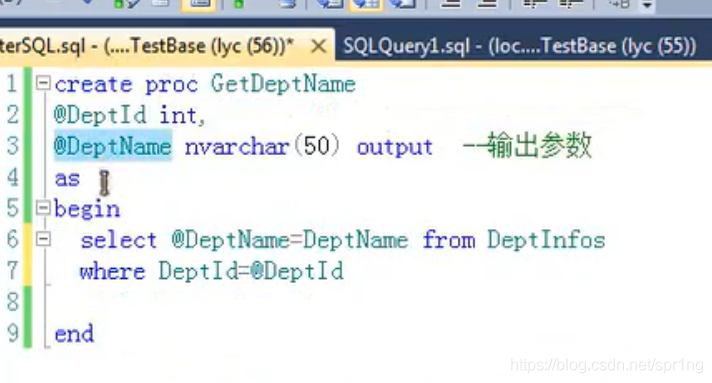
Task: Close the terSQL.sql tab with the X
Action: tap(319, 46)
